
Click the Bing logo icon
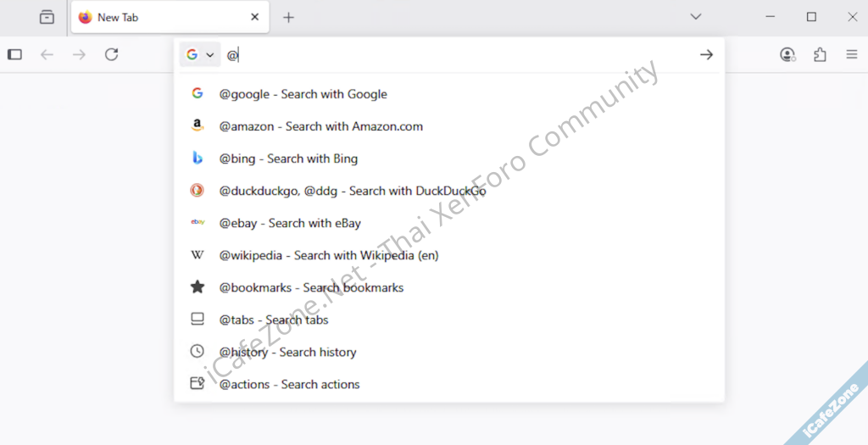(197, 159)
